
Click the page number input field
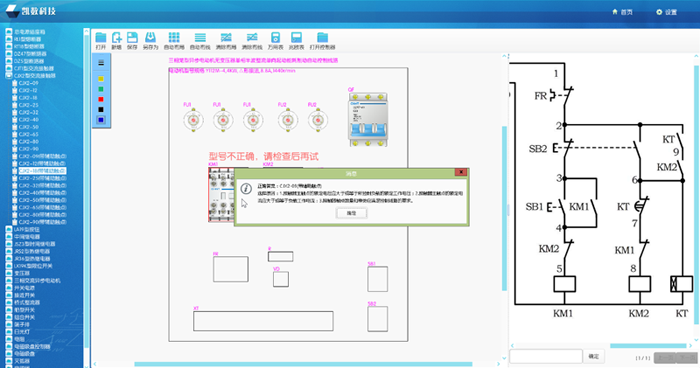(546, 356)
